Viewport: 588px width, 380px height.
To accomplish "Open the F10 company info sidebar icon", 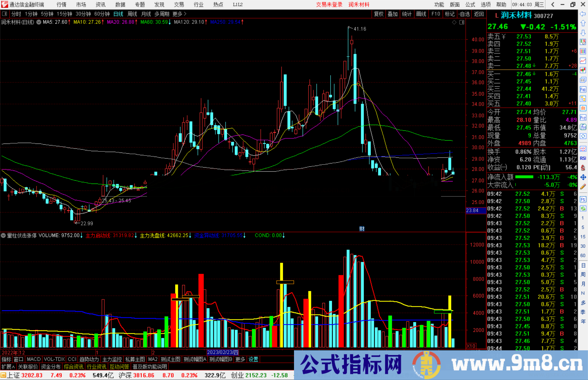I will 583,89.
